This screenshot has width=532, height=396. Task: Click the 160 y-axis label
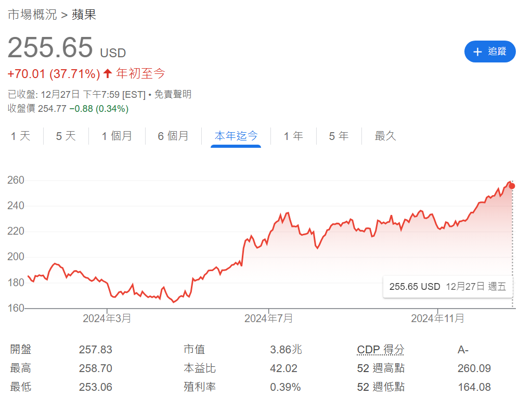16,308
